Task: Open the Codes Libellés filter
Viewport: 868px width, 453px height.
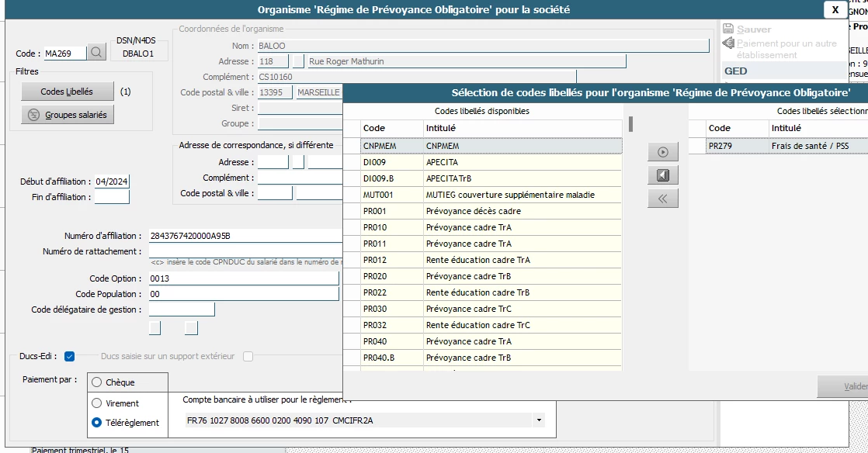Action: pyautogui.click(x=67, y=92)
